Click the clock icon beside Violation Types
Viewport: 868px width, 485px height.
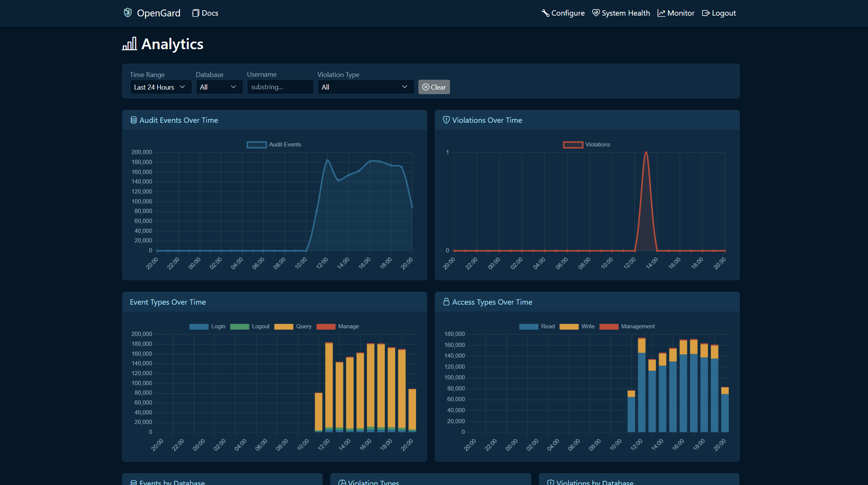(x=342, y=482)
